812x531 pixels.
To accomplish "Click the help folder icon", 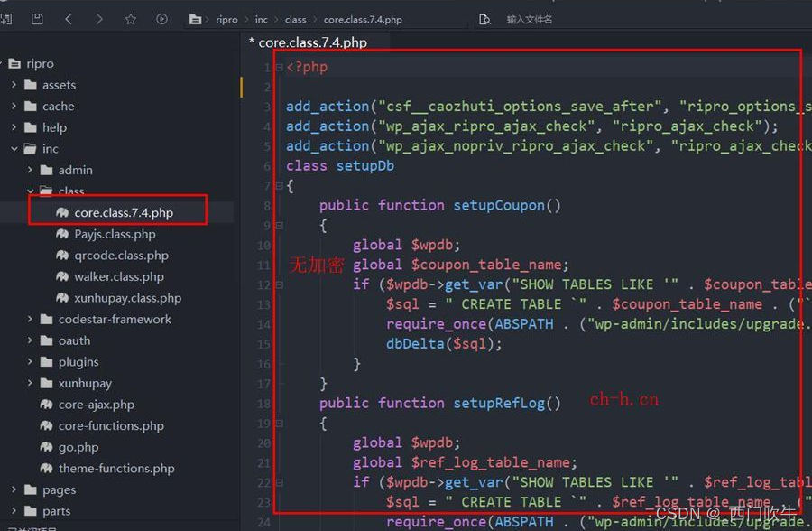I will tap(31, 127).
